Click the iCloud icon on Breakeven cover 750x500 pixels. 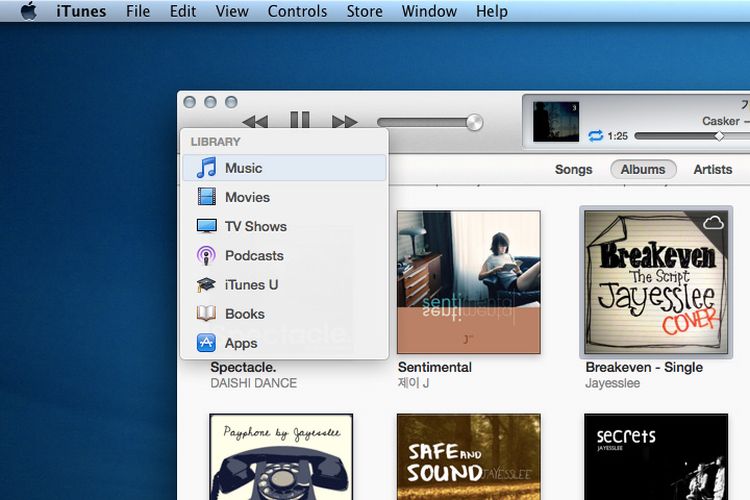[x=713, y=222]
